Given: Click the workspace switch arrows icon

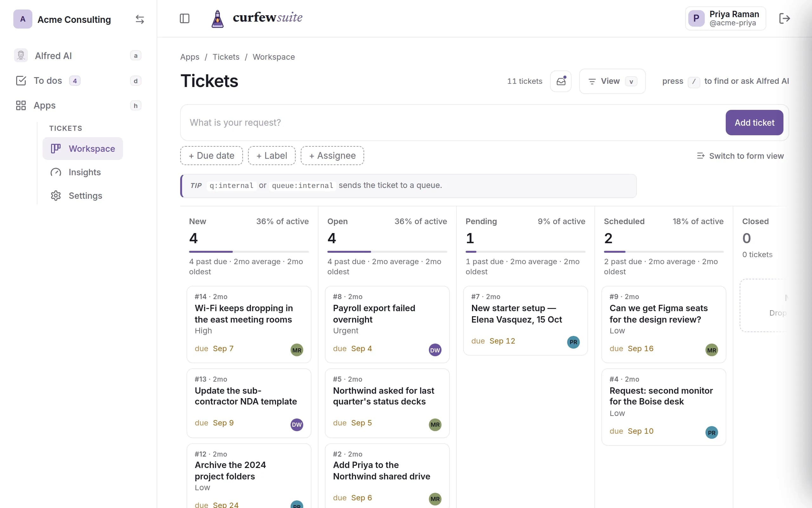Looking at the screenshot, I should click(140, 19).
